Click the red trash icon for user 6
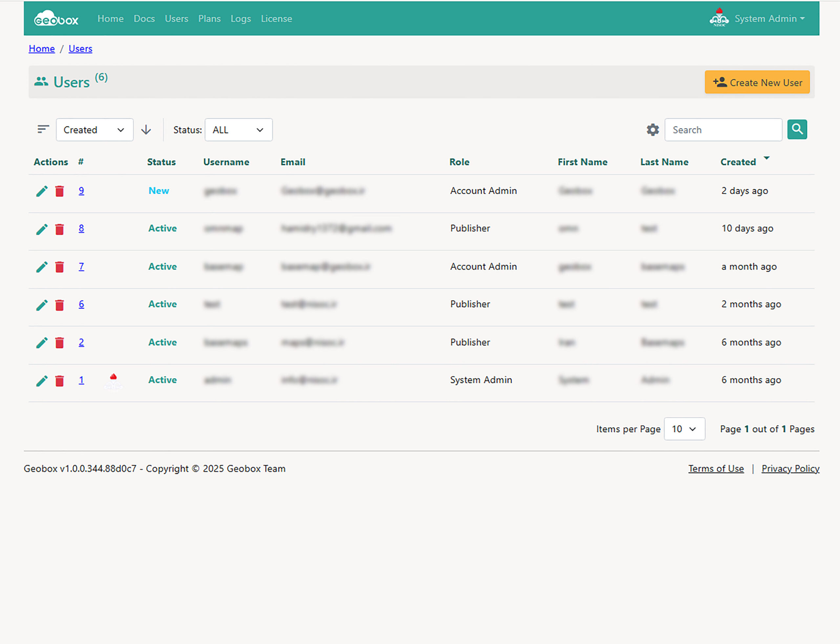This screenshot has width=840, height=644. (59, 305)
